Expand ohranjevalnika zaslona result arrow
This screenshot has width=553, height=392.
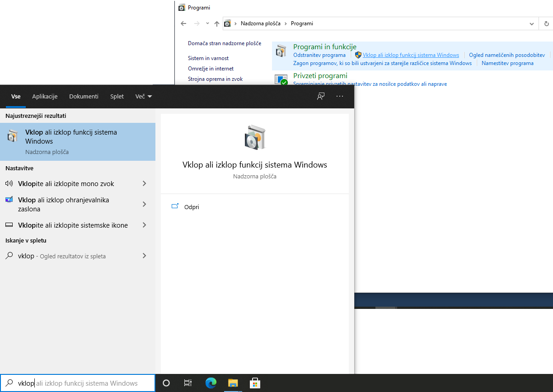(144, 204)
